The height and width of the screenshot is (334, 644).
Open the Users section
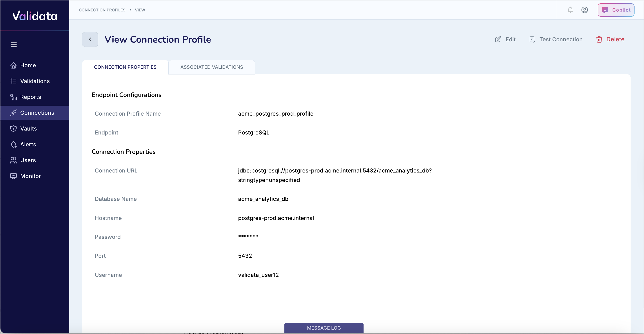tap(28, 160)
